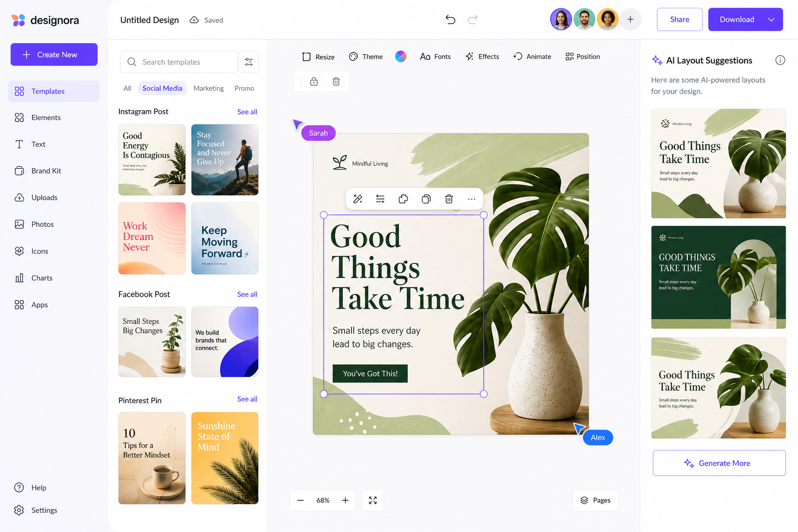Duplicate the selected element
The height and width of the screenshot is (532, 798).
426,199
